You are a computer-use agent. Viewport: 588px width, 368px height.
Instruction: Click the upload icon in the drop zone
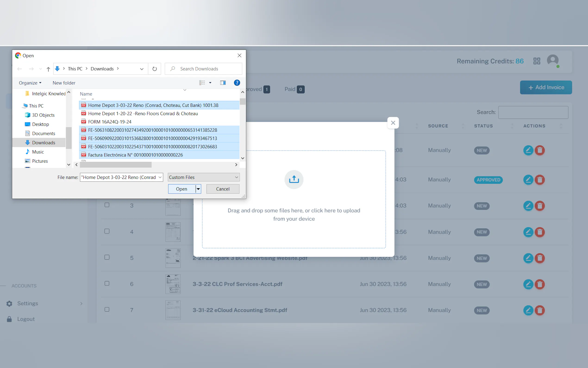click(294, 179)
